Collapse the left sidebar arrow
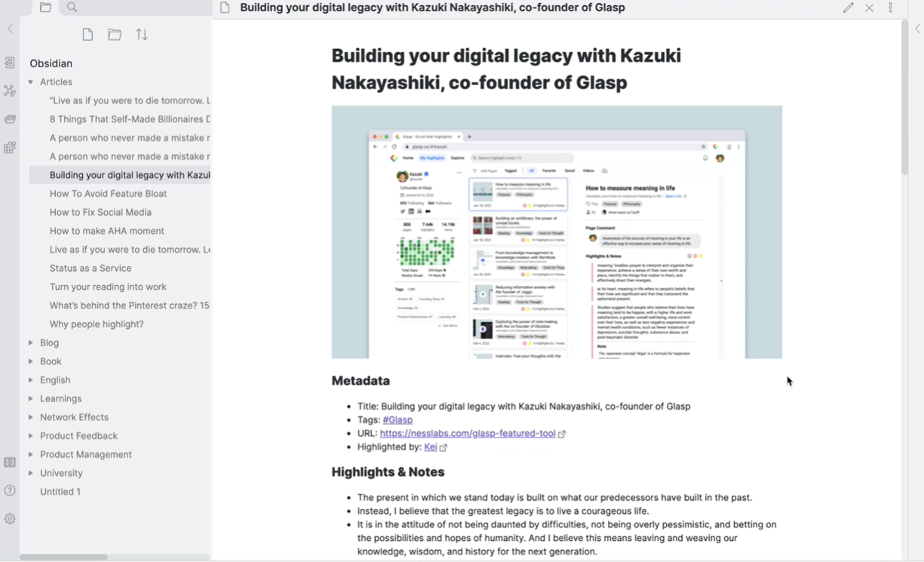This screenshot has height=562, width=924. click(10, 29)
